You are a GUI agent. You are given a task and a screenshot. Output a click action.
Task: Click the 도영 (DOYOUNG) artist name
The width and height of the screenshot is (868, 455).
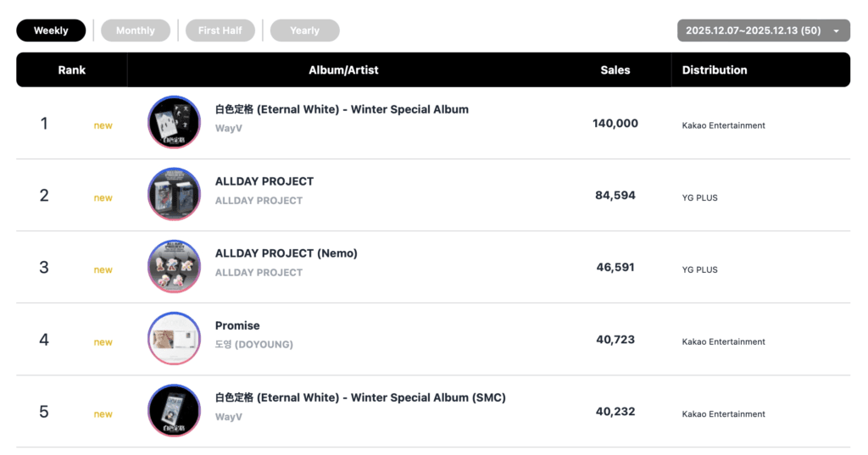[254, 345]
